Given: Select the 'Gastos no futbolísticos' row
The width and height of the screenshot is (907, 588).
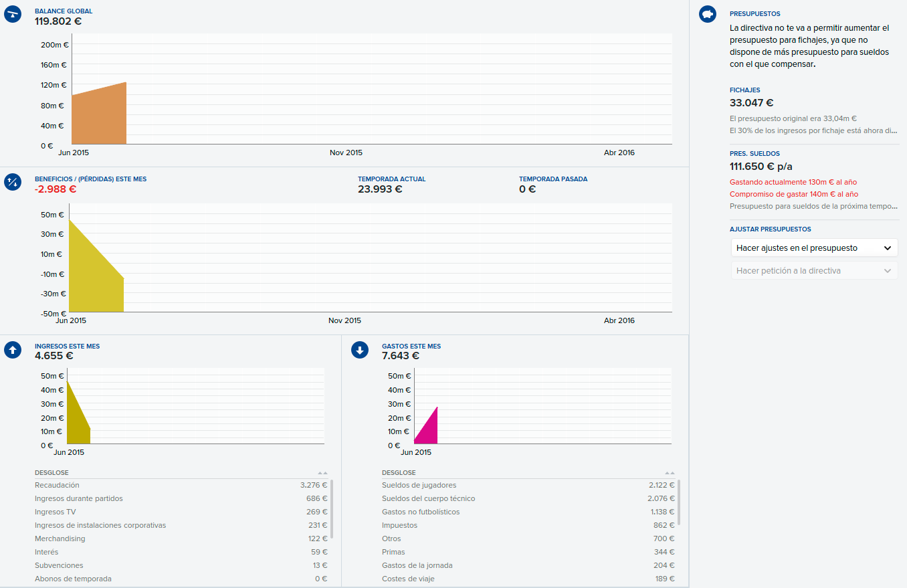Looking at the screenshot, I should [x=528, y=512].
